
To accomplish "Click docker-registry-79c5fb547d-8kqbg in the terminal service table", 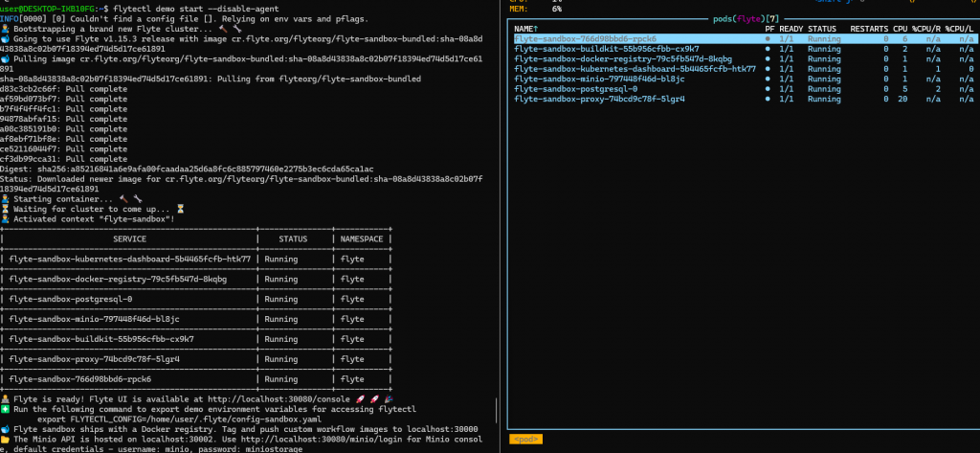I will 118,279.
